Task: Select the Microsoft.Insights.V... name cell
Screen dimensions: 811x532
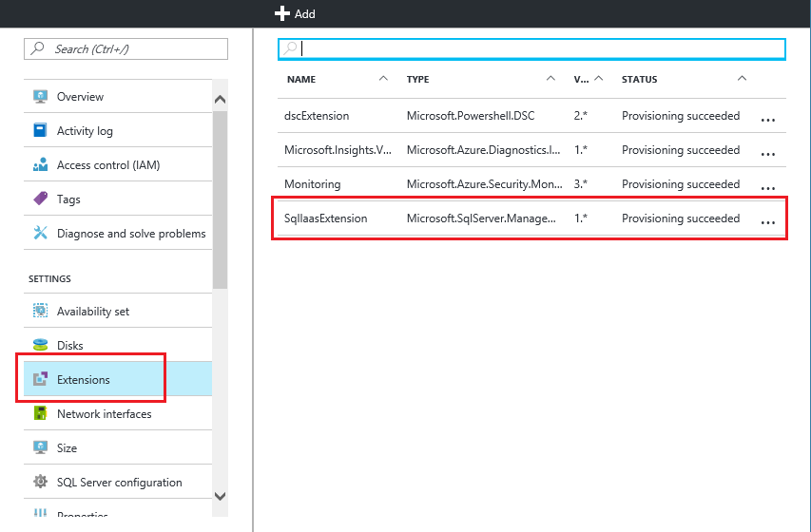Action: click(x=338, y=149)
